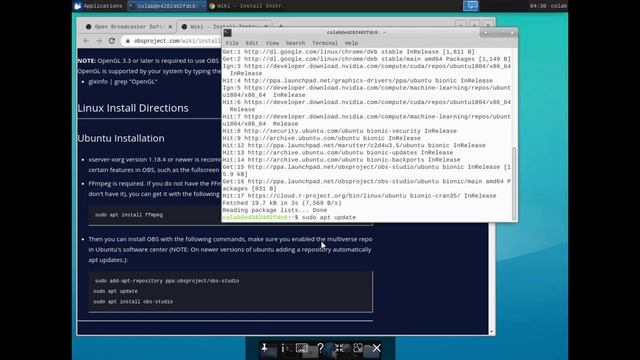Open terminal File menu

pyautogui.click(x=232, y=43)
